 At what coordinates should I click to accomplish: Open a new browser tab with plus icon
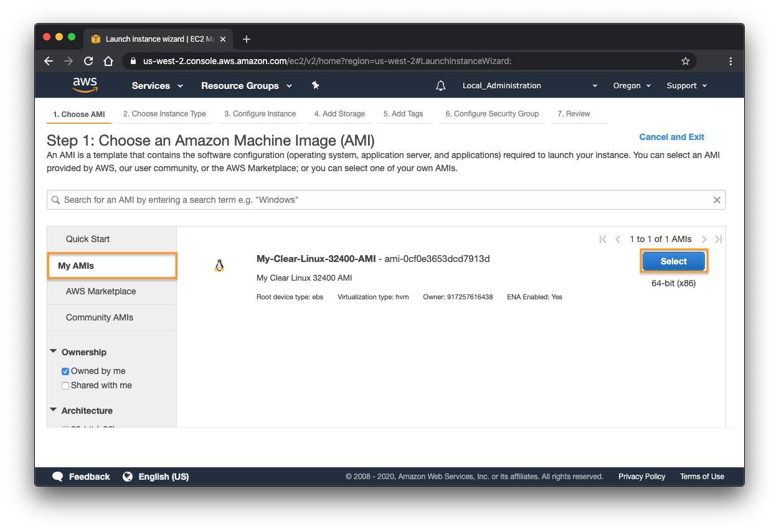click(x=247, y=39)
